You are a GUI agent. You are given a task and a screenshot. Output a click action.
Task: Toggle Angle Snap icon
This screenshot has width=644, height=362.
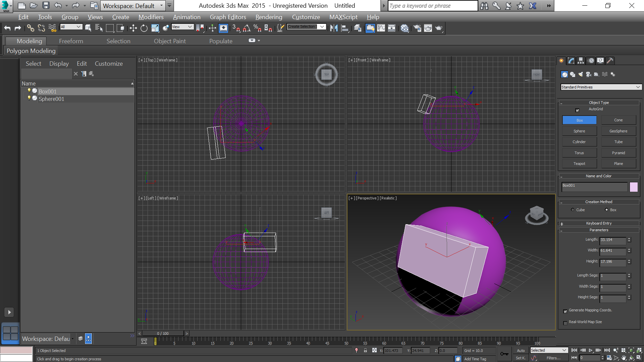pyautogui.click(x=247, y=28)
